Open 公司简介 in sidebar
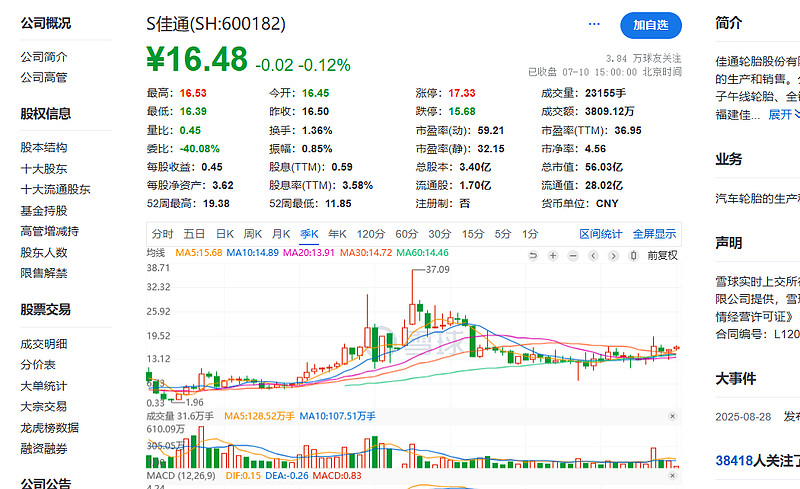Screen dimensions: 800x489 click(x=44, y=57)
